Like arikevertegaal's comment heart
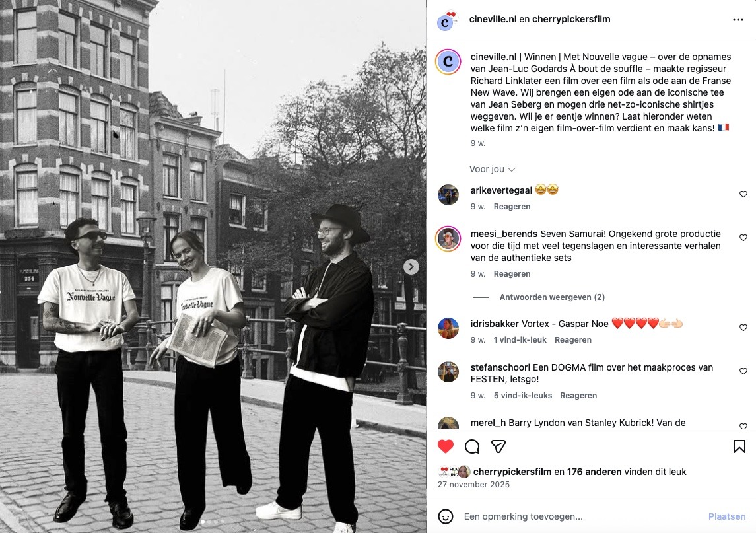This screenshot has height=533, width=756. pos(743,194)
